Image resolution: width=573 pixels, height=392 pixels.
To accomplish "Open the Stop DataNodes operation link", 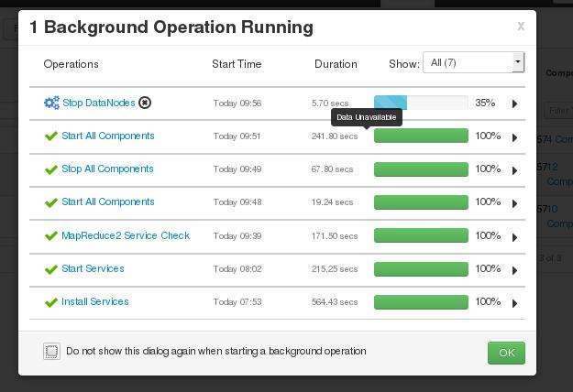I will click(99, 103).
